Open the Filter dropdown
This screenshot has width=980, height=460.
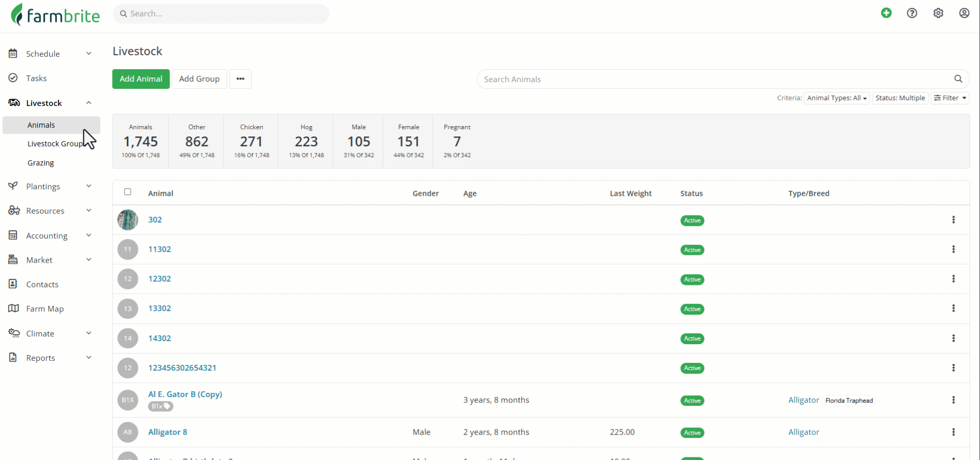pyautogui.click(x=950, y=98)
